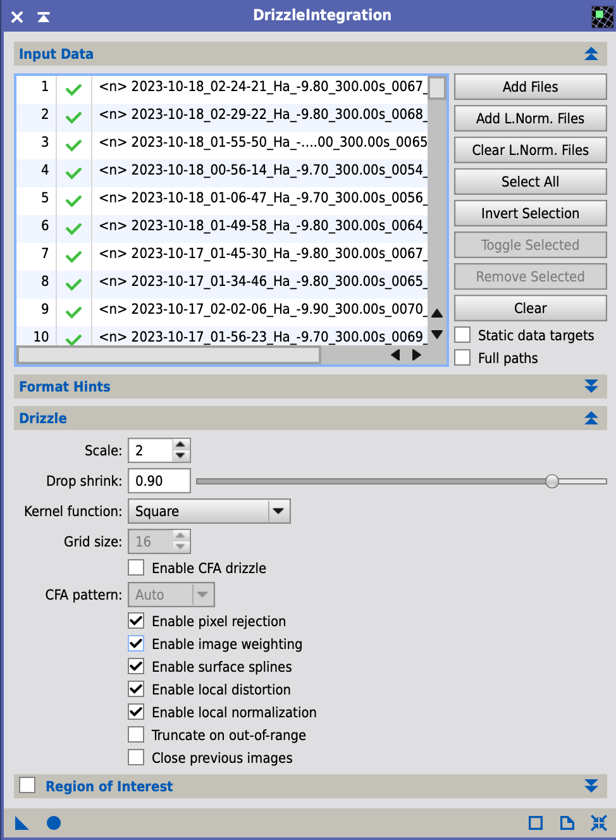Image resolution: width=616 pixels, height=840 pixels.
Task: Toggle green check mark for file 6
Action: pyautogui.click(x=74, y=229)
